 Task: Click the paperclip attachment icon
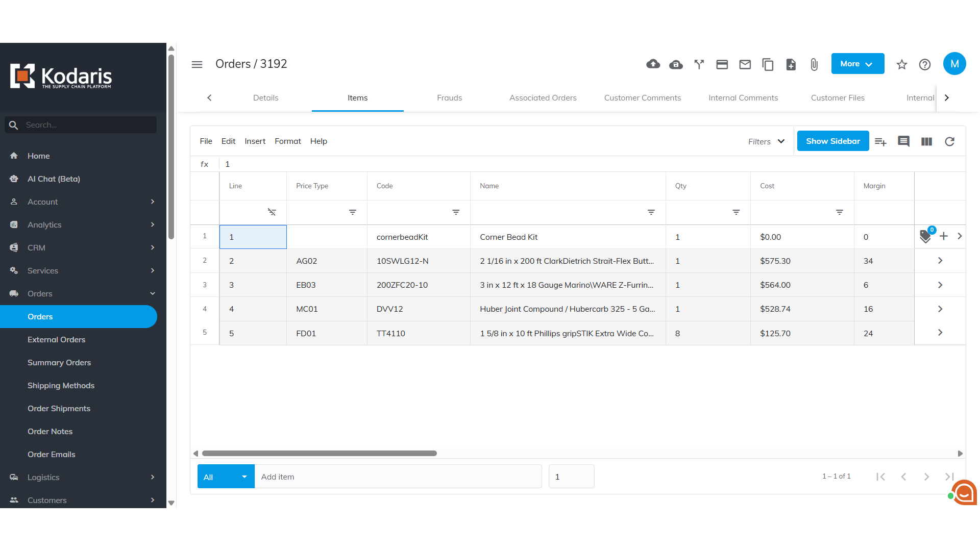tap(814, 64)
